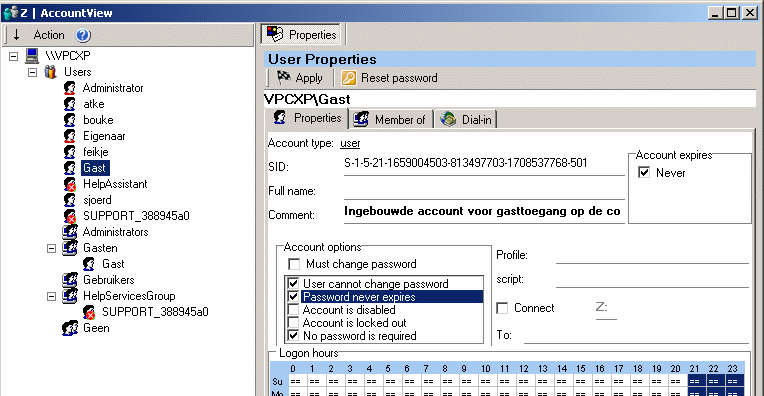
Task: Uncheck Password never expires option
Action: pyautogui.click(x=293, y=297)
